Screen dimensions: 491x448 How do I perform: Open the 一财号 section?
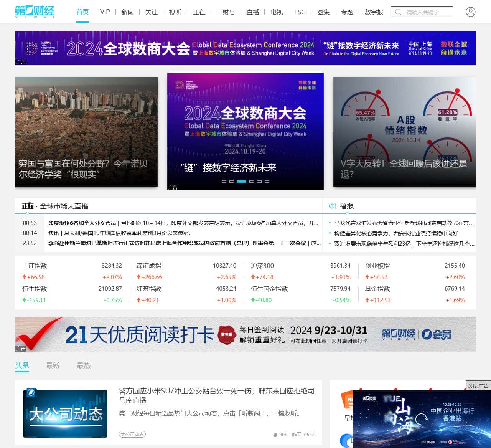click(x=226, y=12)
